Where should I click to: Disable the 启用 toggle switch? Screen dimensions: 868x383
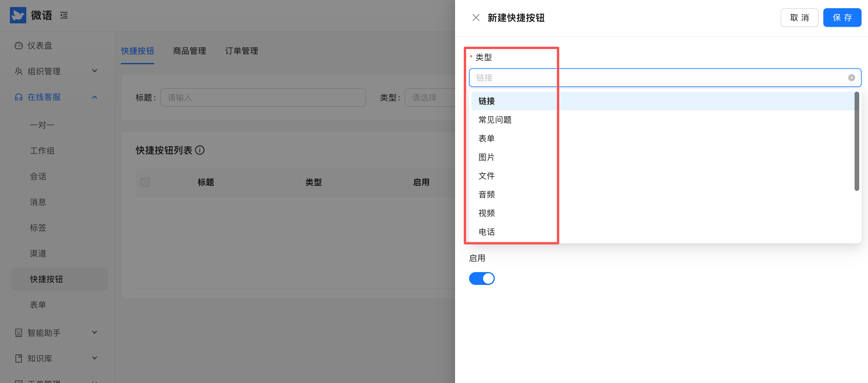[x=482, y=278]
